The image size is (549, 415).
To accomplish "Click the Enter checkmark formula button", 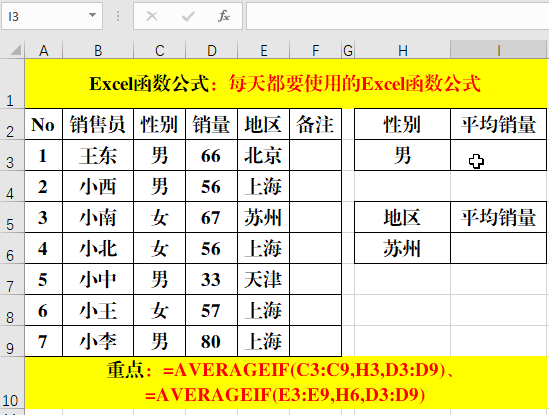I will pos(188,16).
